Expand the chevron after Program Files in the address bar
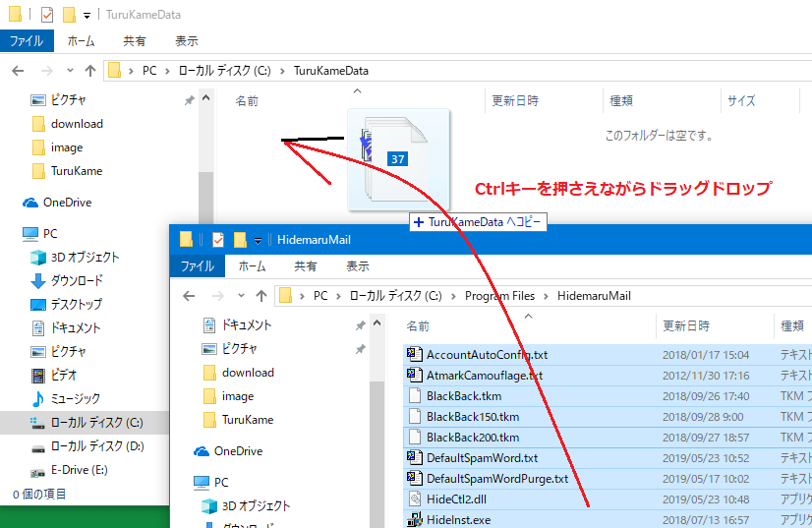 549,295
